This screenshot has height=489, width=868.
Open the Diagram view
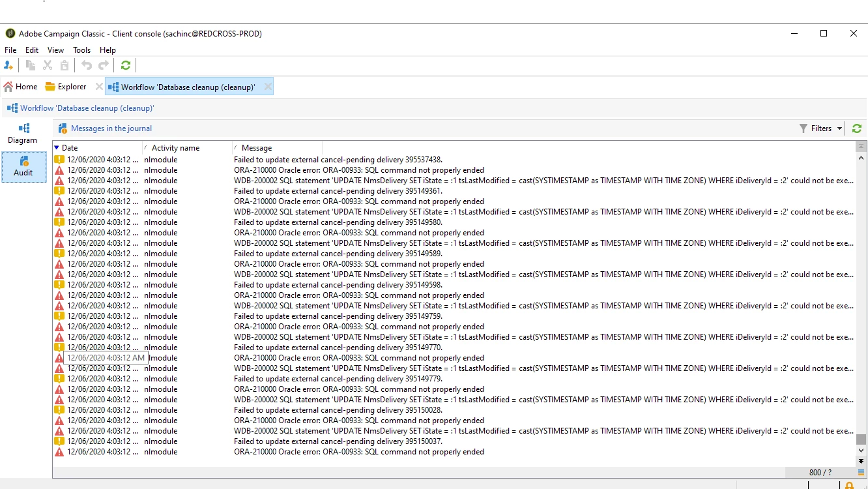23,133
